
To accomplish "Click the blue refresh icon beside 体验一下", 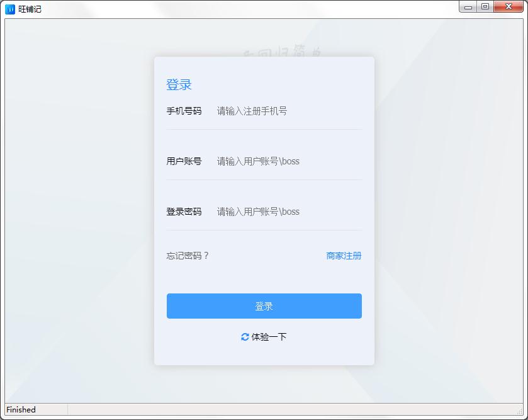I will [245, 337].
